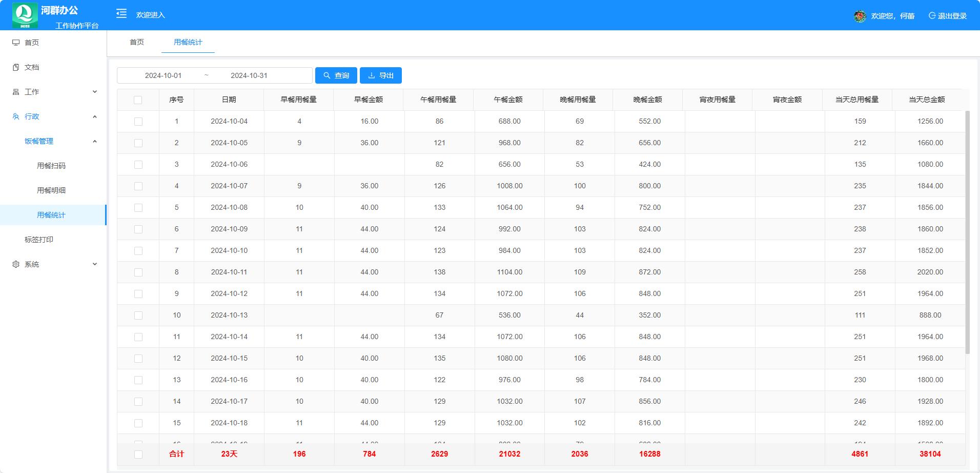Click the Heyun Office logo icon
Viewport: 980px width, 473px height.
point(25,15)
